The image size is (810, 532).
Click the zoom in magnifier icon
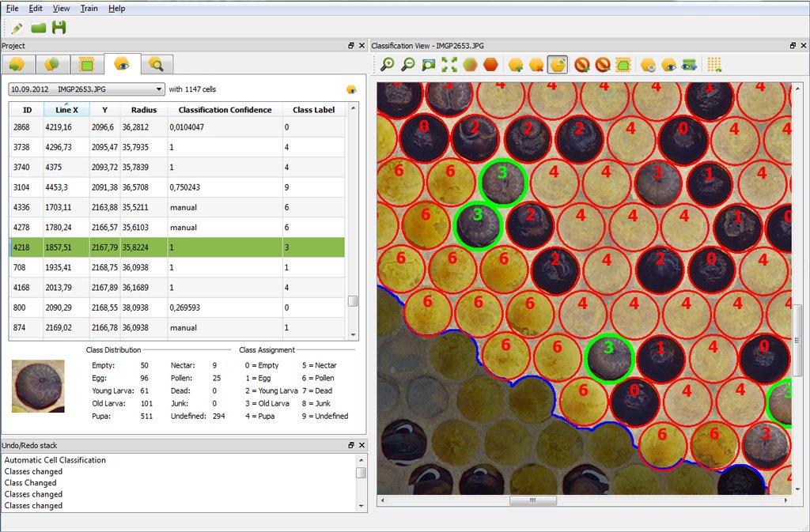[x=388, y=65]
